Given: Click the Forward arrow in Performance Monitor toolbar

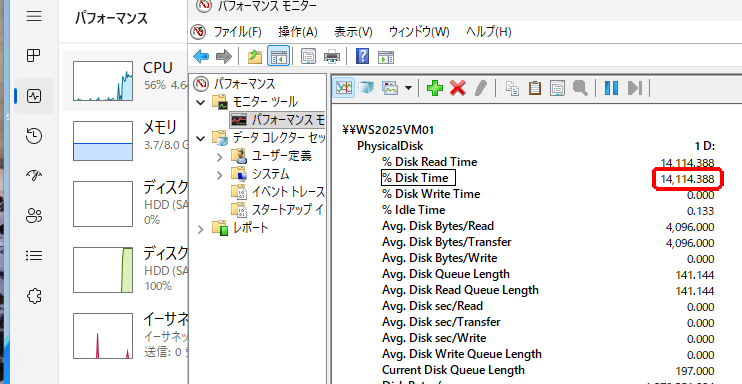Looking at the screenshot, I should (x=224, y=57).
